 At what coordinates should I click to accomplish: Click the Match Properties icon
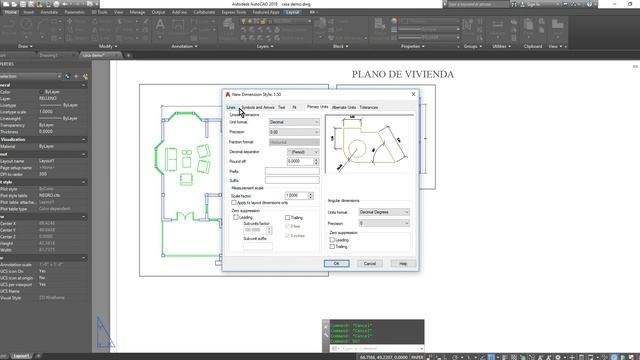(380, 25)
